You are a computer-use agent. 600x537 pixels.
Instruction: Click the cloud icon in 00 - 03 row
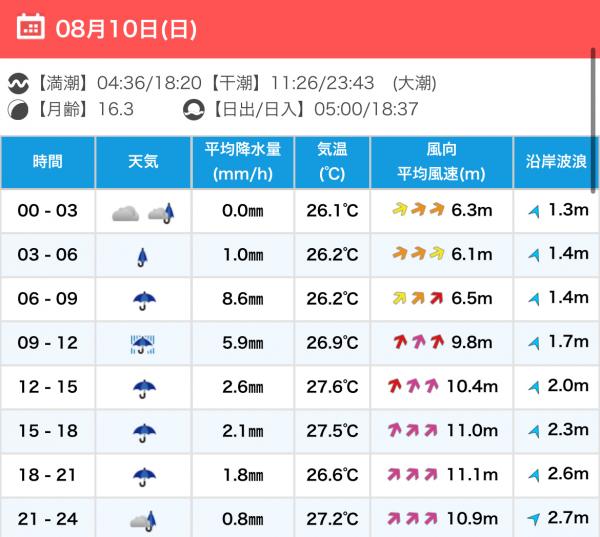(x=125, y=214)
